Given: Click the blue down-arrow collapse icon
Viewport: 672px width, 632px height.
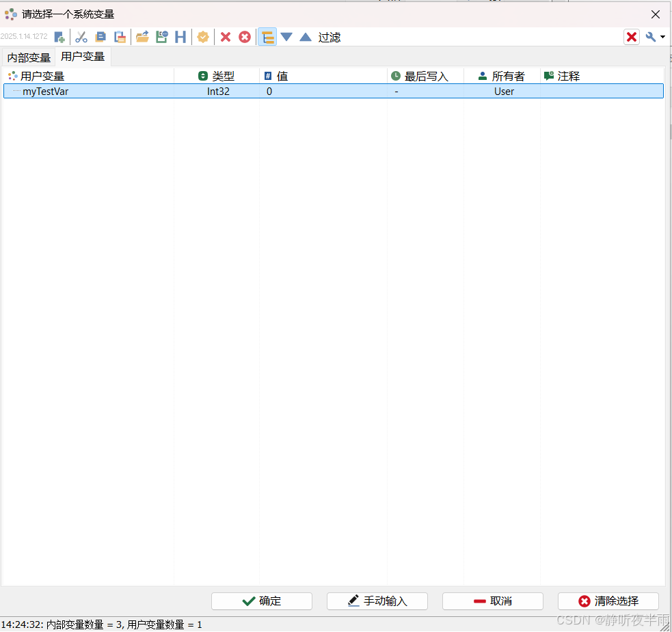Looking at the screenshot, I should point(286,38).
